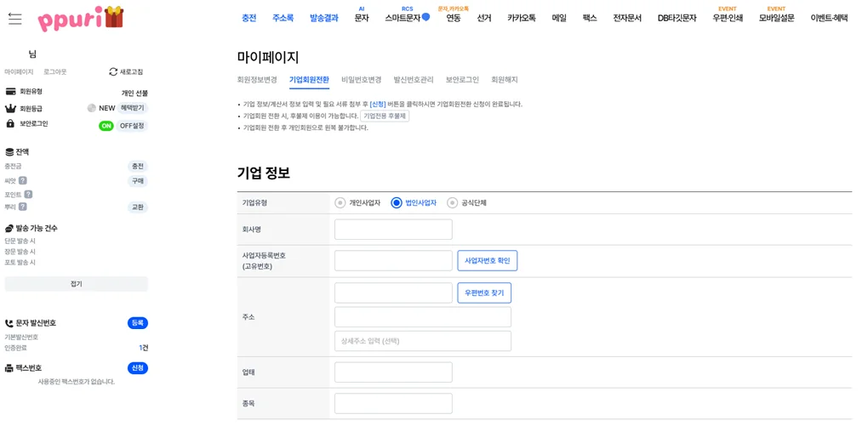
Task: Click the blue badge icon beside 스마트문자
Action: click(425, 17)
